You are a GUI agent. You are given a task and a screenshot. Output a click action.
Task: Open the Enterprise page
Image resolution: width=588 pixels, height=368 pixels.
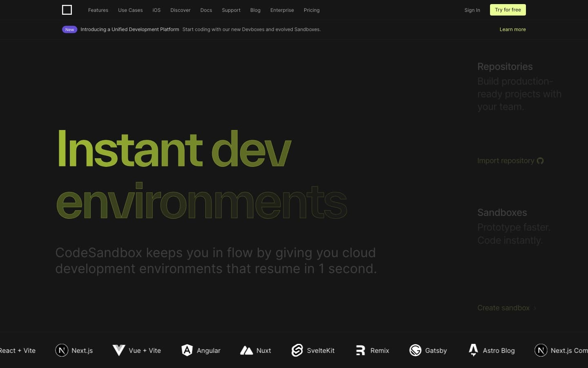[282, 10]
